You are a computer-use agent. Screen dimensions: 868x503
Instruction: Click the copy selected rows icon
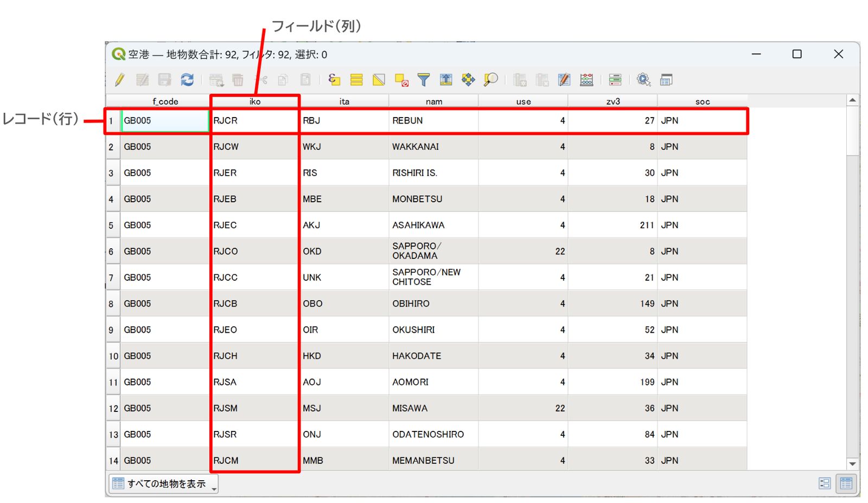click(x=283, y=80)
